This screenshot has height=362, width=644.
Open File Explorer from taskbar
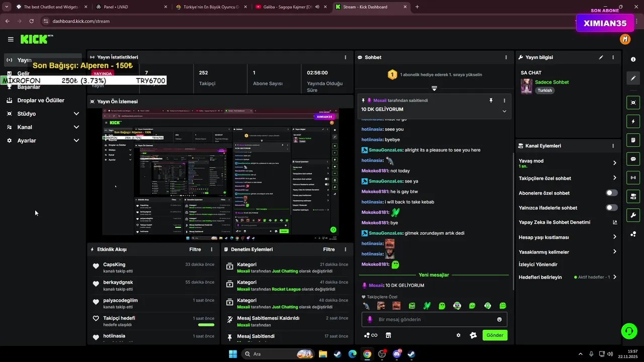(x=323, y=354)
